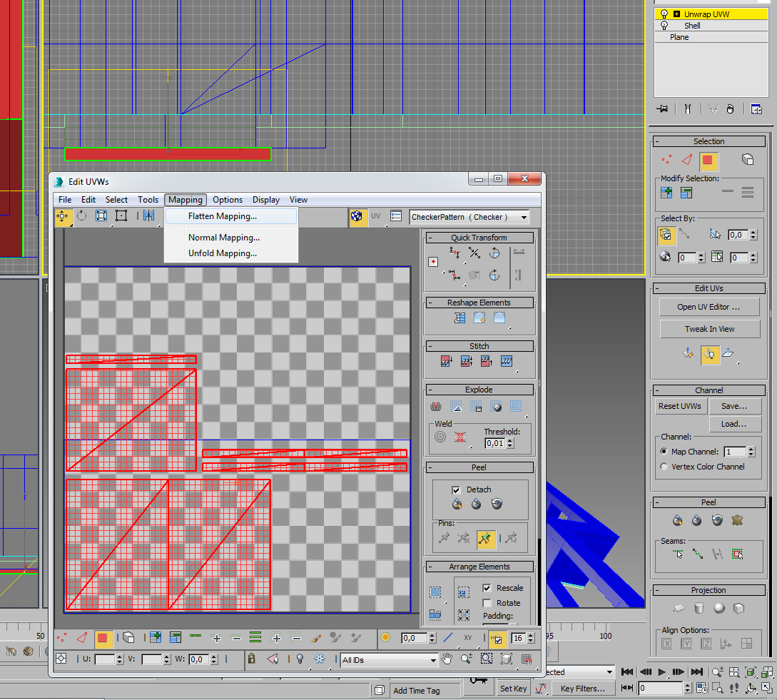Image resolution: width=777 pixels, height=700 pixels.
Task: Click the Reset UVWs button
Action: 679,406
